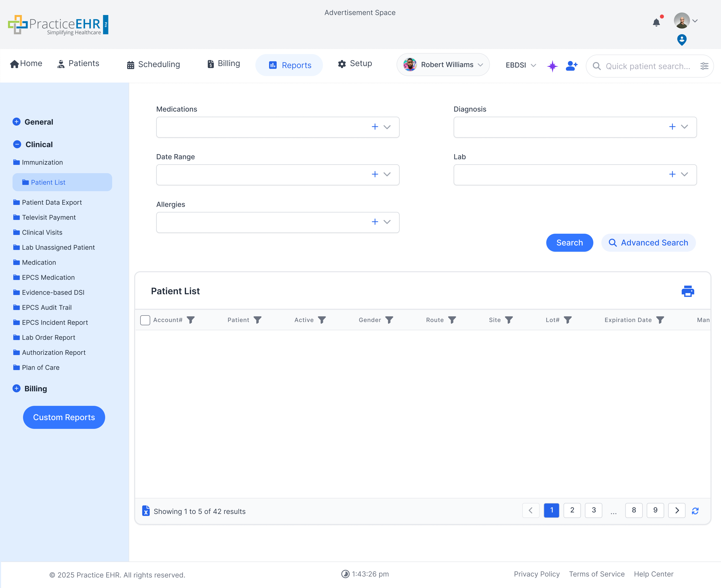The image size is (721, 588).
Task: Open the Scheduling menu
Action: point(153,64)
